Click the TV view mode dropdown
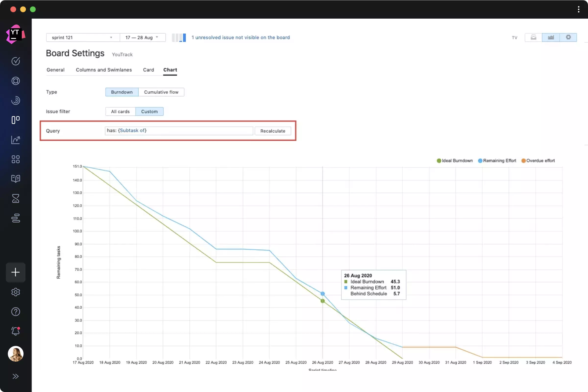588x392 pixels. tap(515, 37)
